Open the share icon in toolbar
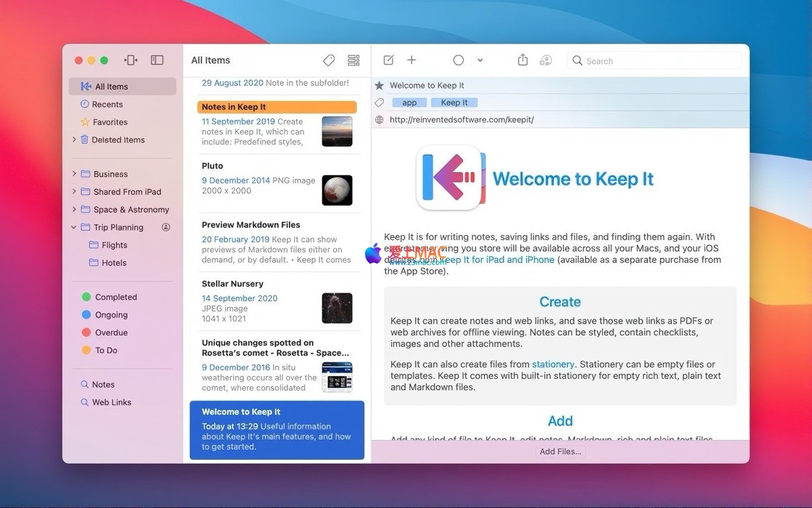The image size is (812, 508). pos(522,60)
